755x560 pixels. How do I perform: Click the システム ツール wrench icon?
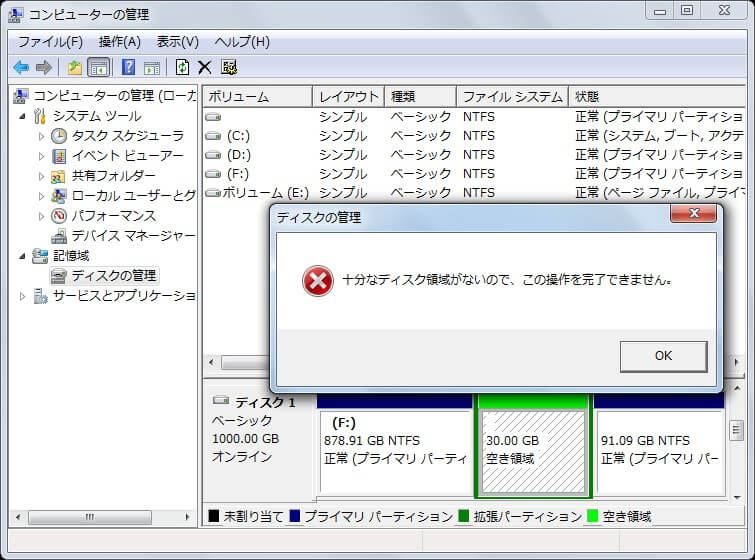click(x=39, y=116)
